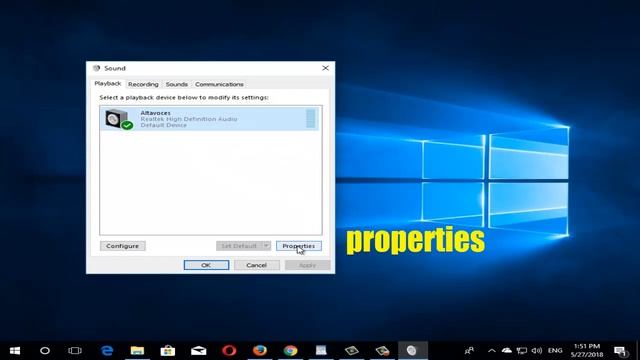Click the Apply button
Image resolution: width=640 pixels, height=360 pixels.
click(307, 265)
